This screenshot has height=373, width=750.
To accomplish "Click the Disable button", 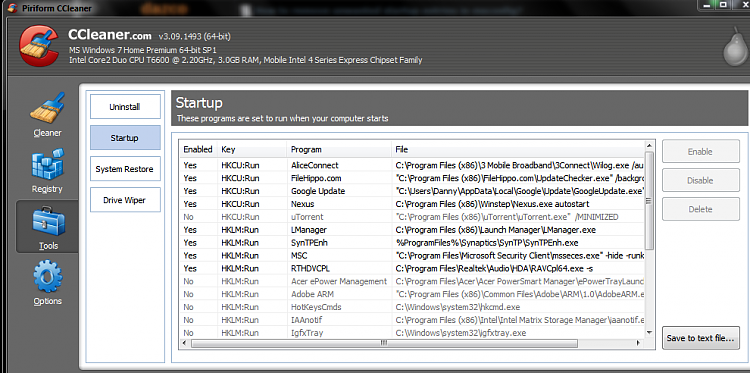I will (701, 180).
